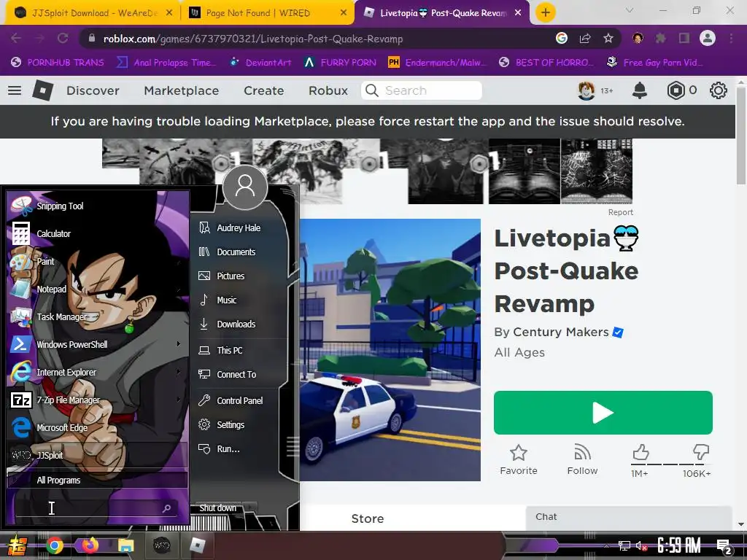Show All Programs list
The image size is (747, 560).
point(98,480)
